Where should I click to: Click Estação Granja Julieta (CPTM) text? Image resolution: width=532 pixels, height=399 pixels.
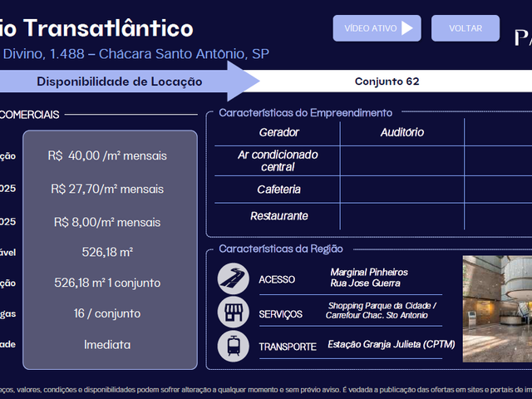392,344
